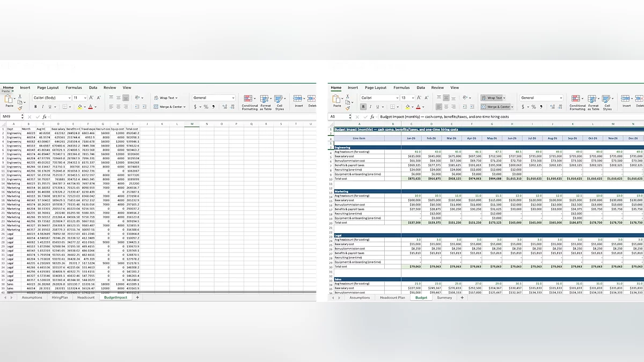
Task: Open the Formulas ribbon tab in left workbook
Action: click(x=74, y=87)
